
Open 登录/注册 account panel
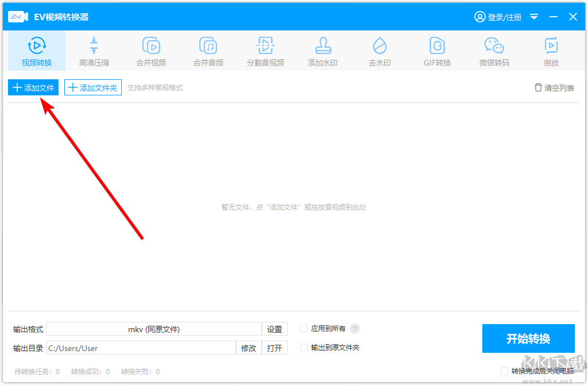(x=498, y=17)
